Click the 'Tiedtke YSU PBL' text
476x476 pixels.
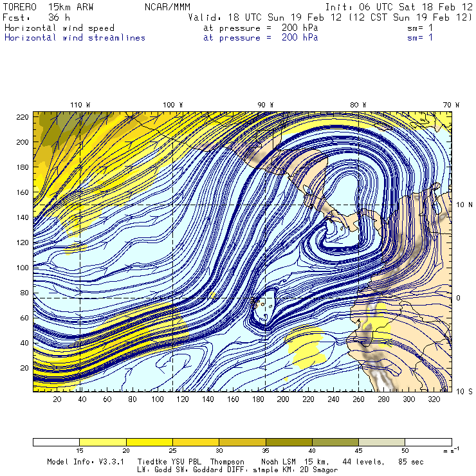pos(169,462)
